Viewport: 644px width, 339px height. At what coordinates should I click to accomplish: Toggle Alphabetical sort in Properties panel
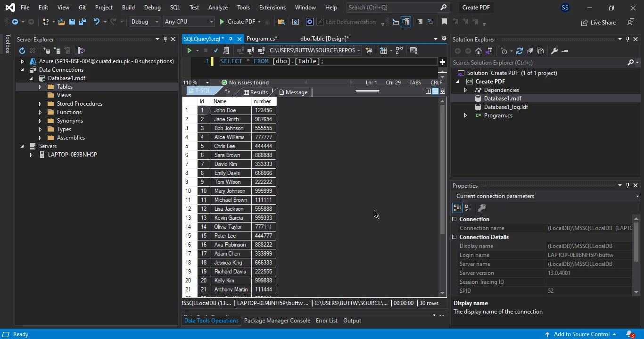468,208
